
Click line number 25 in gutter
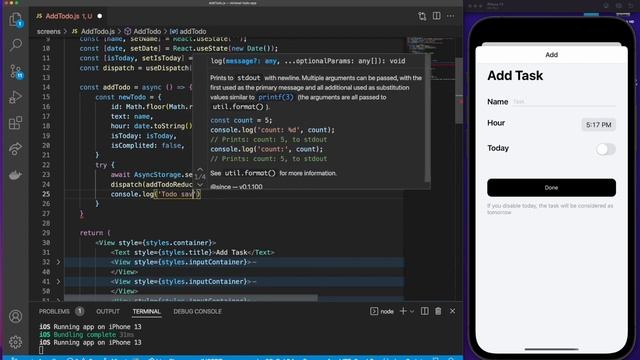(x=46, y=194)
